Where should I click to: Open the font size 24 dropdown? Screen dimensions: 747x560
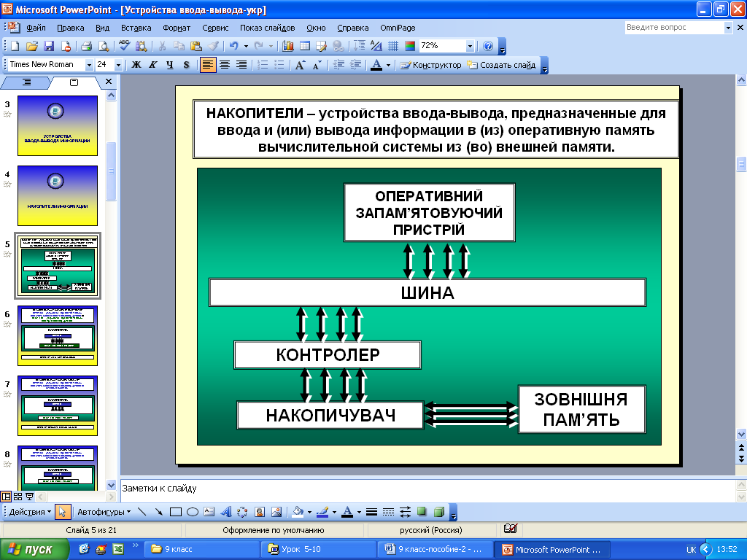[118, 65]
